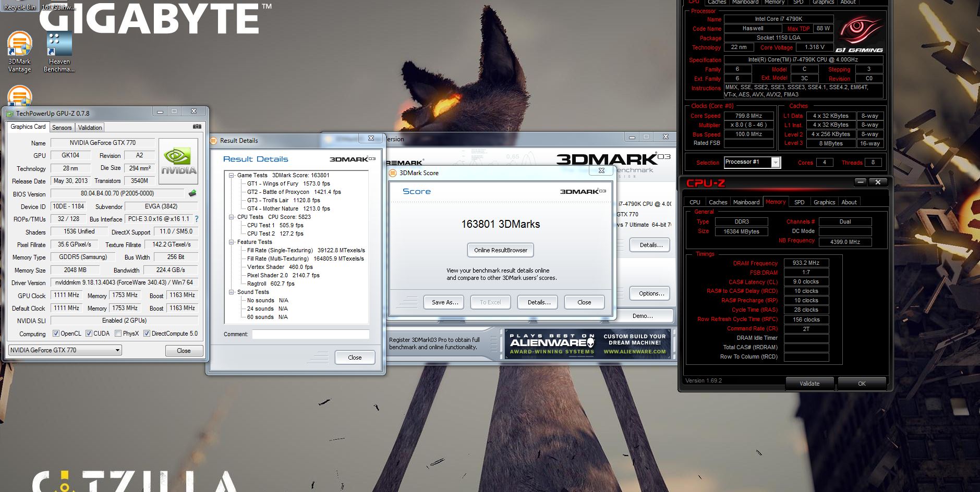Click the 163801 3DMarks score text
This screenshot has width=980, height=492.
[x=501, y=224]
